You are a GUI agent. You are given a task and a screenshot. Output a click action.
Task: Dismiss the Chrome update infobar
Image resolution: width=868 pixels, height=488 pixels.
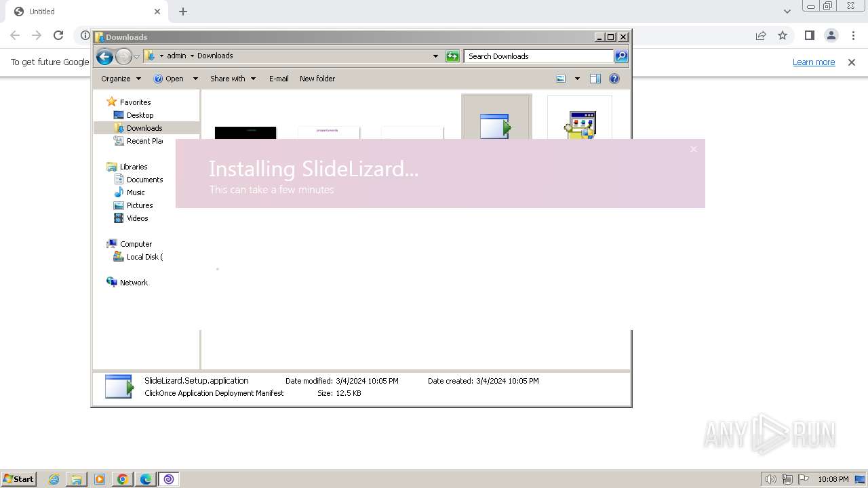pos(852,62)
